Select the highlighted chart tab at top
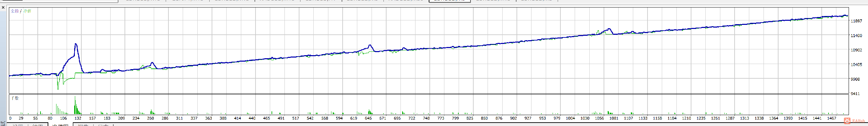The height and width of the screenshot is (126, 868). [449, 1]
